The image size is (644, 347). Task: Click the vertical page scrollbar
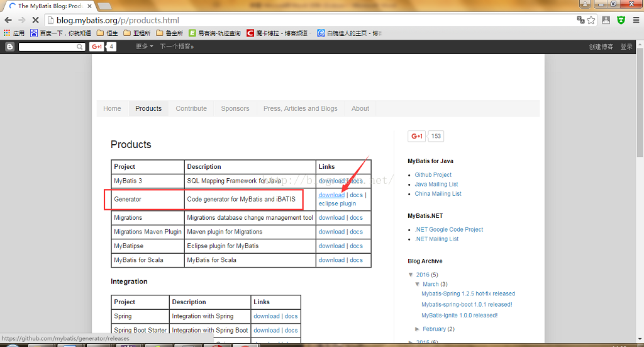[x=640, y=103]
